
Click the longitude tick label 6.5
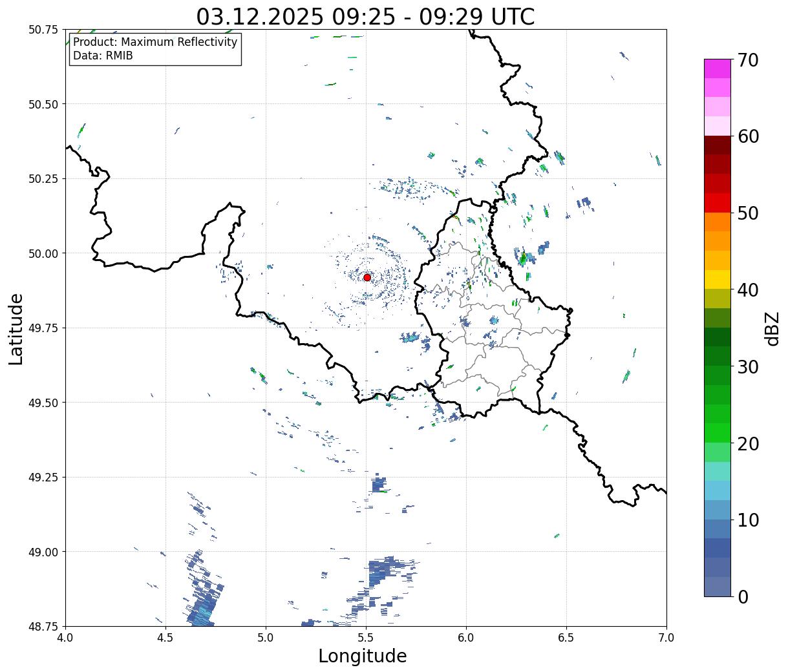click(x=566, y=638)
